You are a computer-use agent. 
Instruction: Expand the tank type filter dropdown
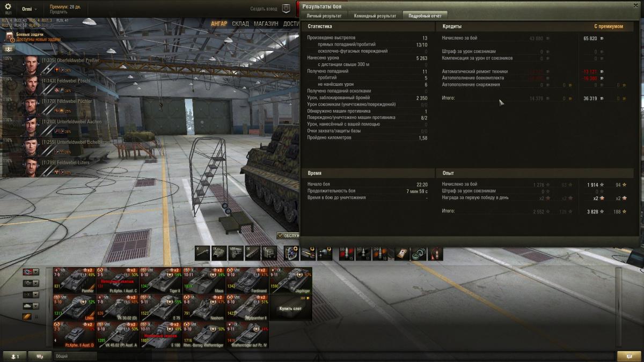click(30, 306)
